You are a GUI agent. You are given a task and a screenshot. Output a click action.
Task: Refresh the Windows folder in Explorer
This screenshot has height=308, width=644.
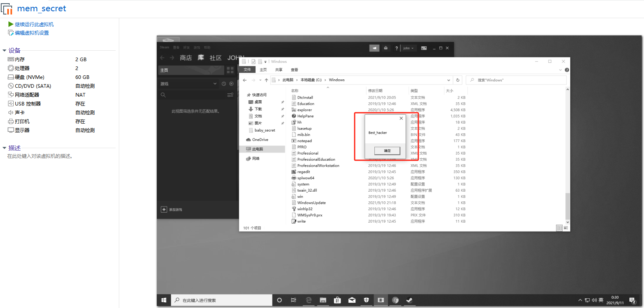coord(458,80)
